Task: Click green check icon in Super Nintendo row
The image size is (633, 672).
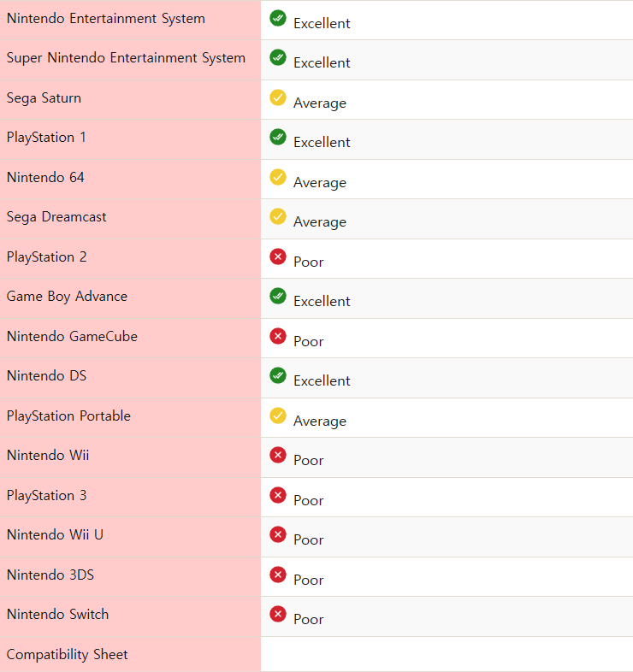Action: click(278, 57)
